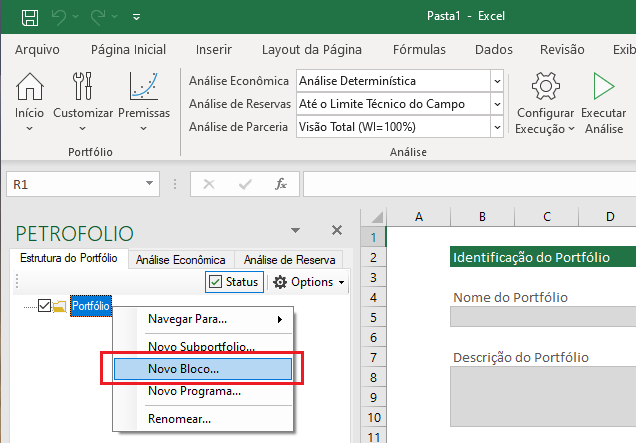Switch to the Análise Econômica panel tab
The height and width of the screenshot is (443, 636).
pyautogui.click(x=179, y=259)
